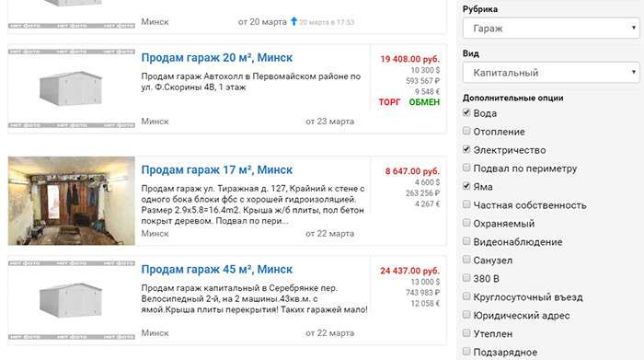Image resolution: width=644 pixels, height=360 pixels.
Task: Select the Санузел checkbox
Action: [466, 260]
